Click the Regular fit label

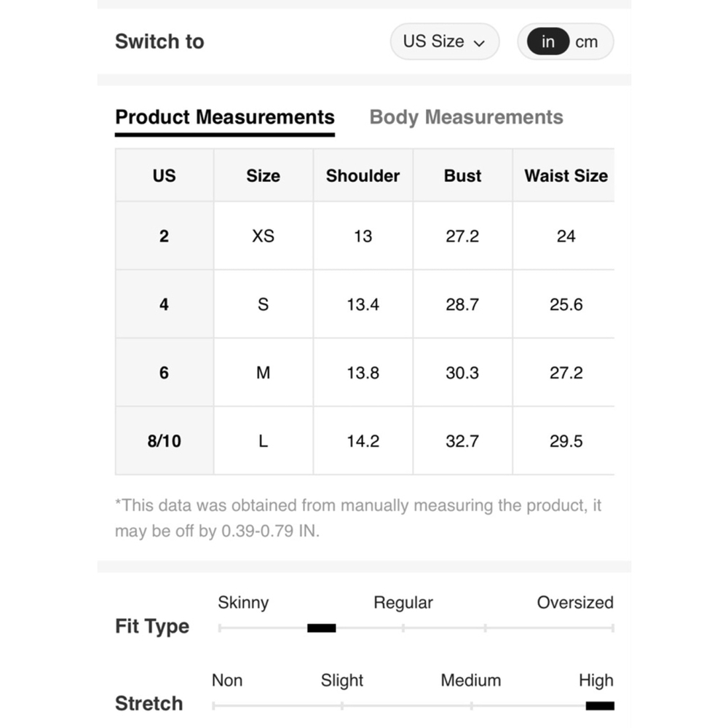click(403, 603)
